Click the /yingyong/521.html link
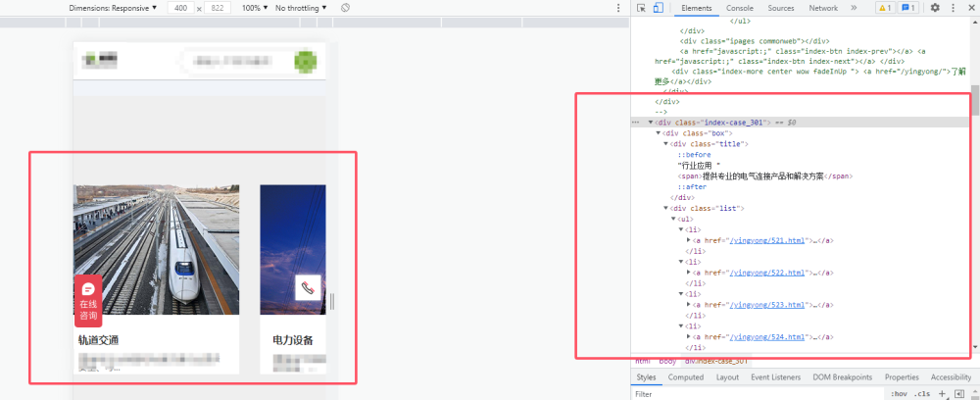The height and width of the screenshot is (400, 980). [x=767, y=240]
